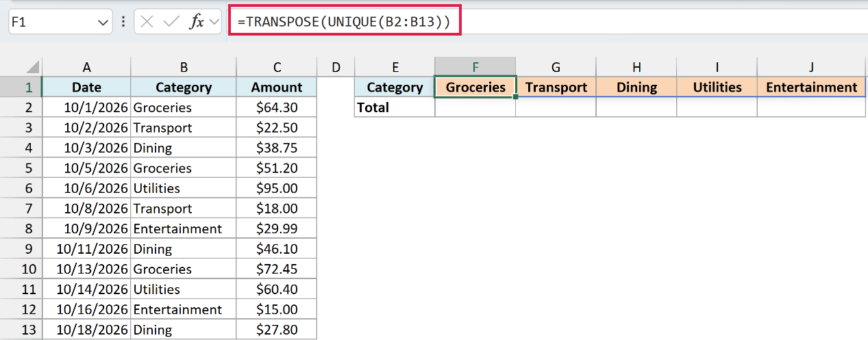Viewport: 868px width, 340px height.
Task: Select column H header
Action: point(636,67)
